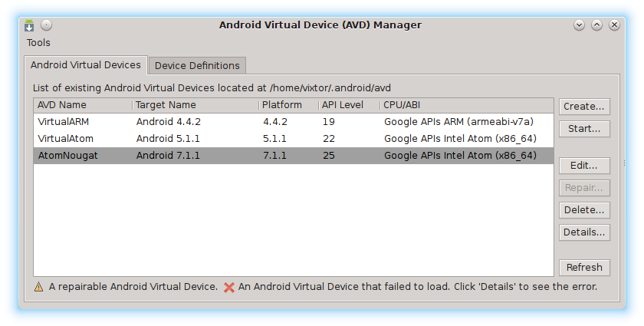The width and height of the screenshot is (644, 326).
Task: Open Edit... for the selected AVD
Action: click(584, 166)
